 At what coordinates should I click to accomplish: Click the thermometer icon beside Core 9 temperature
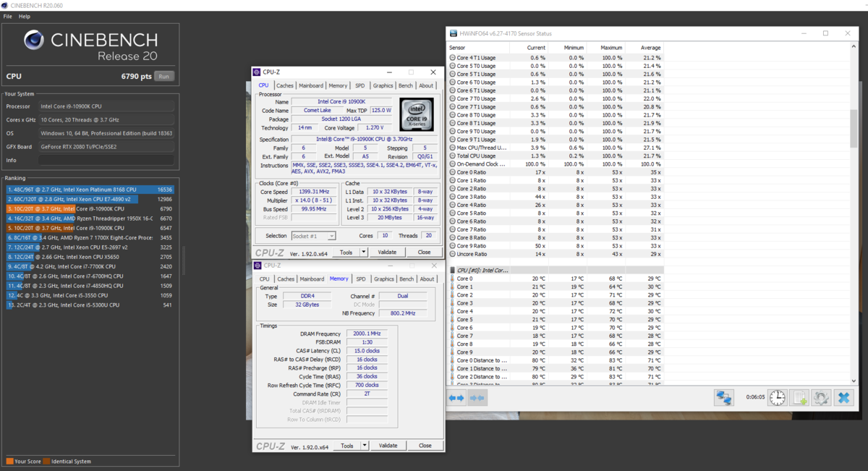pyautogui.click(x=452, y=352)
